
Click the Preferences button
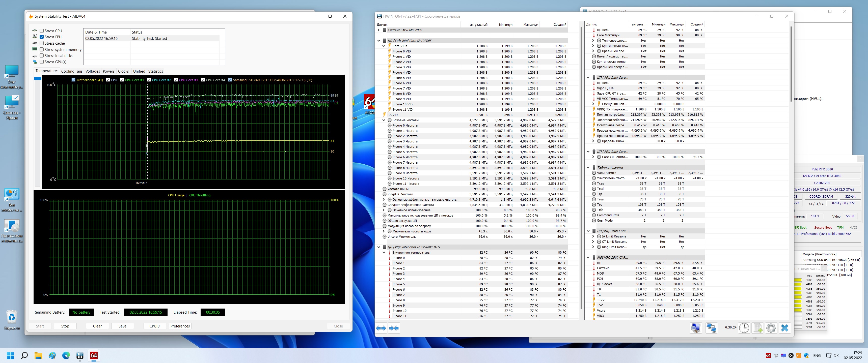[x=180, y=326]
